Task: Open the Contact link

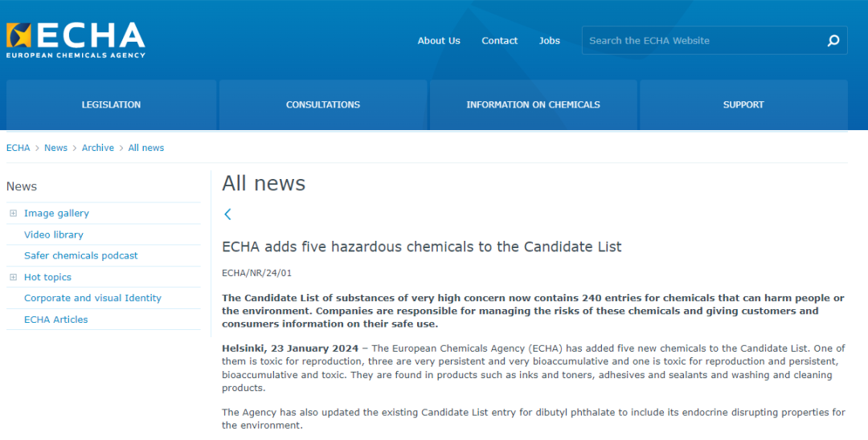Action: tap(499, 41)
